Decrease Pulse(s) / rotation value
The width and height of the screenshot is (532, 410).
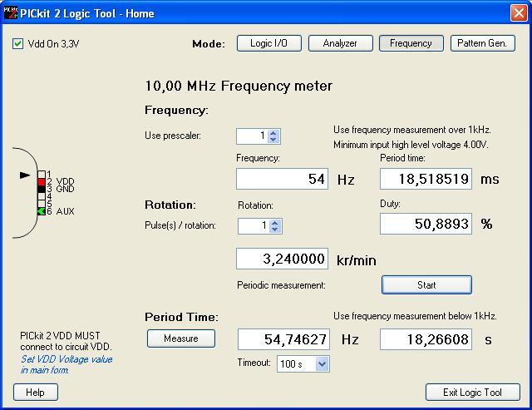275,230
